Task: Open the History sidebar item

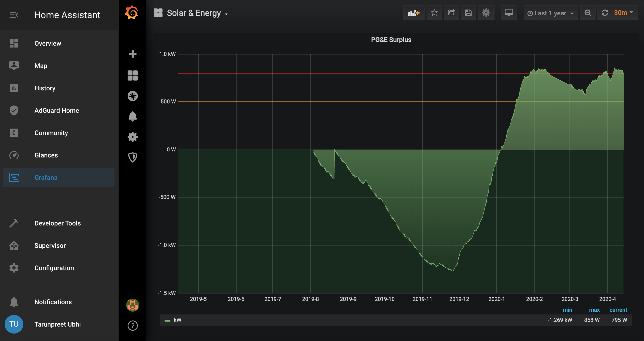Action: tap(45, 88)
